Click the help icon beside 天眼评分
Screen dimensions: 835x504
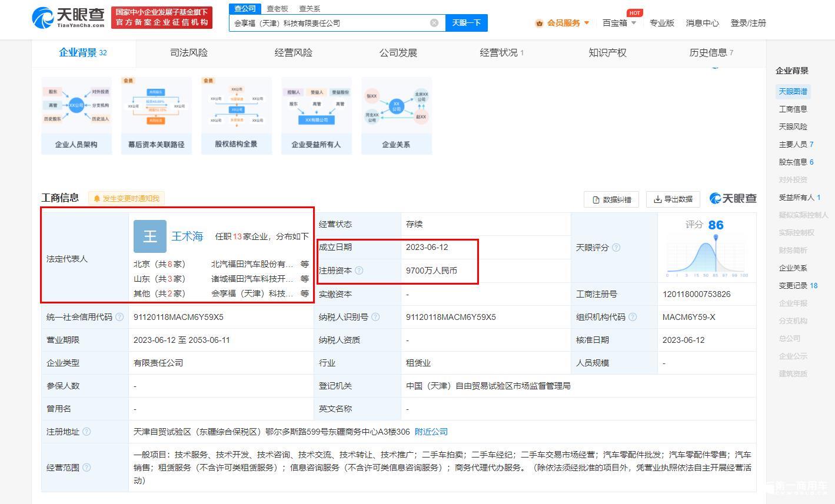616,248
